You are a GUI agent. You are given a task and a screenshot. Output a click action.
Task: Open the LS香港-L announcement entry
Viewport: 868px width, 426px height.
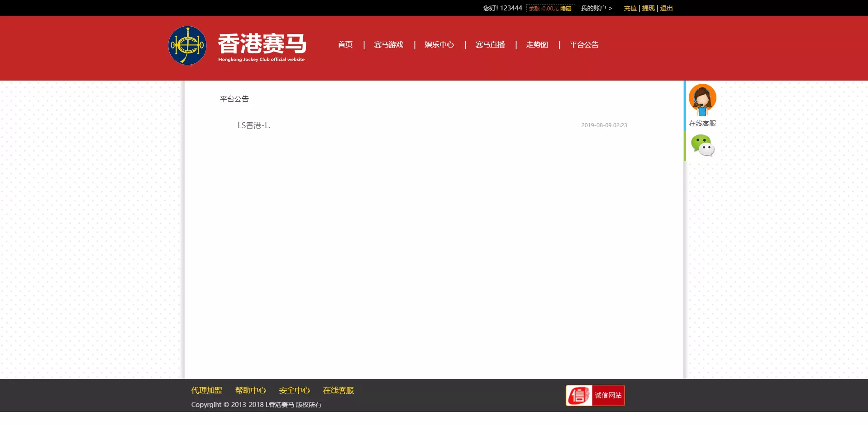point(254,125)
